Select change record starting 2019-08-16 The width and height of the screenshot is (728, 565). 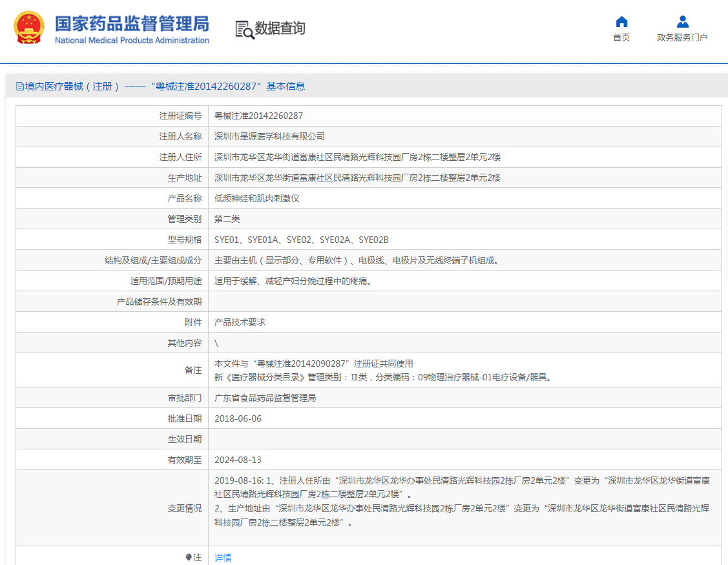(462, 488)
